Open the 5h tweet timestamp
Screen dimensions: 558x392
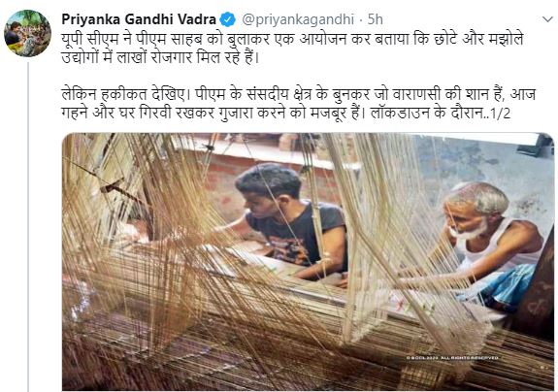pos(376,19)
